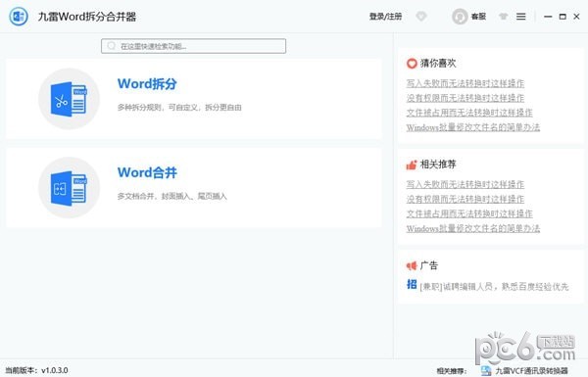Click the heart icon beside 猜你喜欢
This screenshot has width=588, height=377.
pos(412,64)
